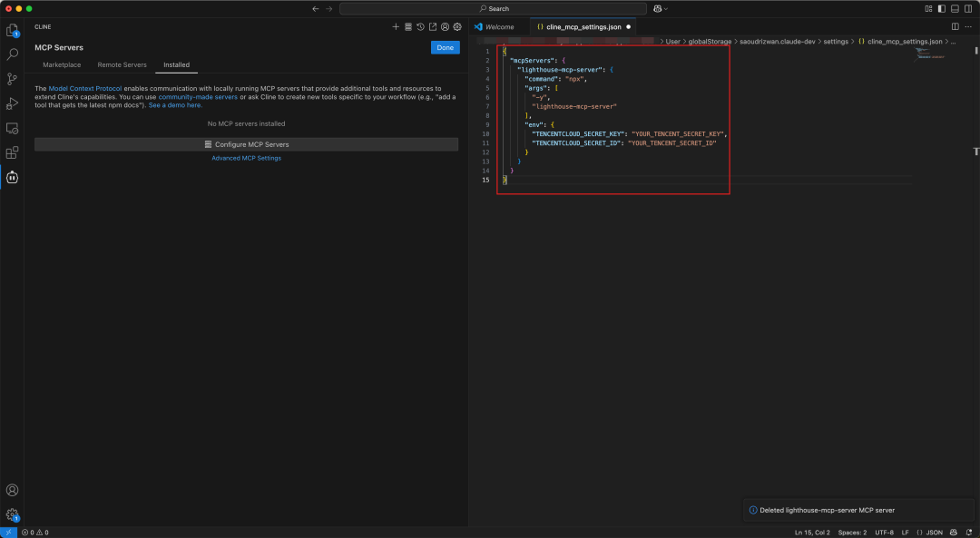This screenshot has height=538, width=980.
Task: Open the Extensions view
Action: click(12, 152)
